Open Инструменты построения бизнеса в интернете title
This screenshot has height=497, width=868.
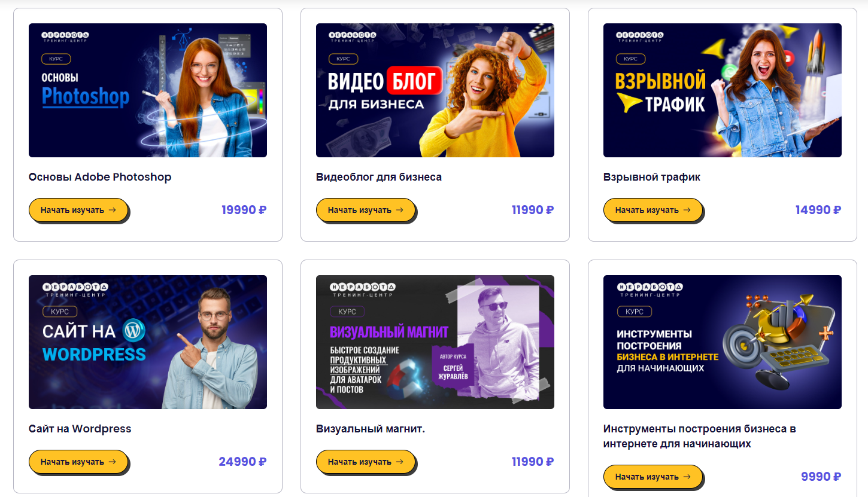(700, 436)
